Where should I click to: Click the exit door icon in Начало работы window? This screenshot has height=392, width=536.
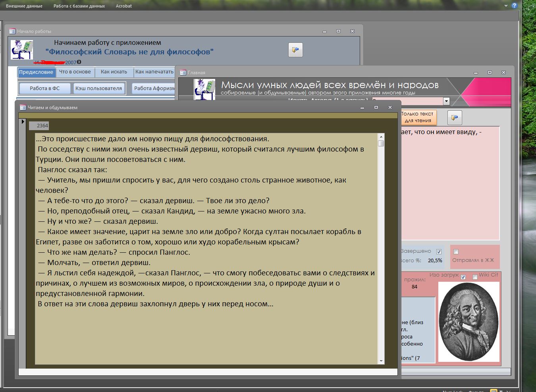[295, 50]
